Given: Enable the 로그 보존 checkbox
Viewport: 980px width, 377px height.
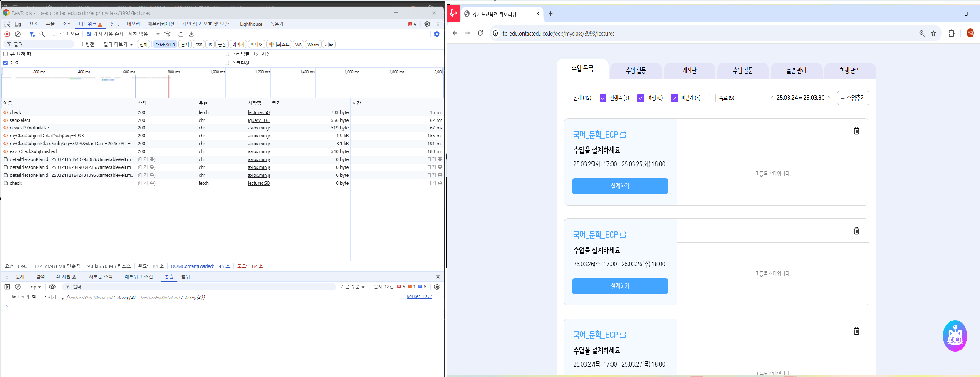Looking at the screenshot, I should (55, 34).
